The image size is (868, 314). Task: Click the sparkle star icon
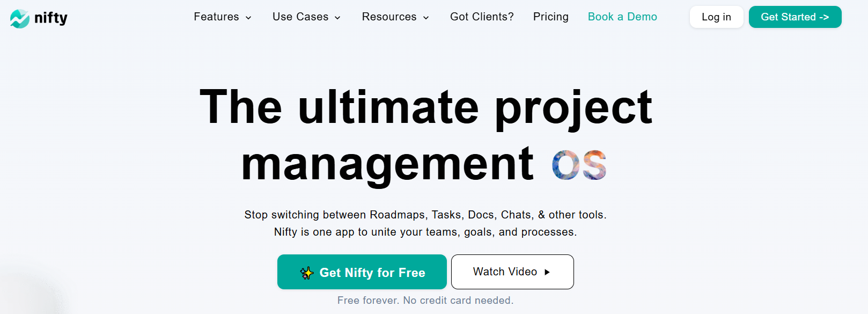coord(307,273)
